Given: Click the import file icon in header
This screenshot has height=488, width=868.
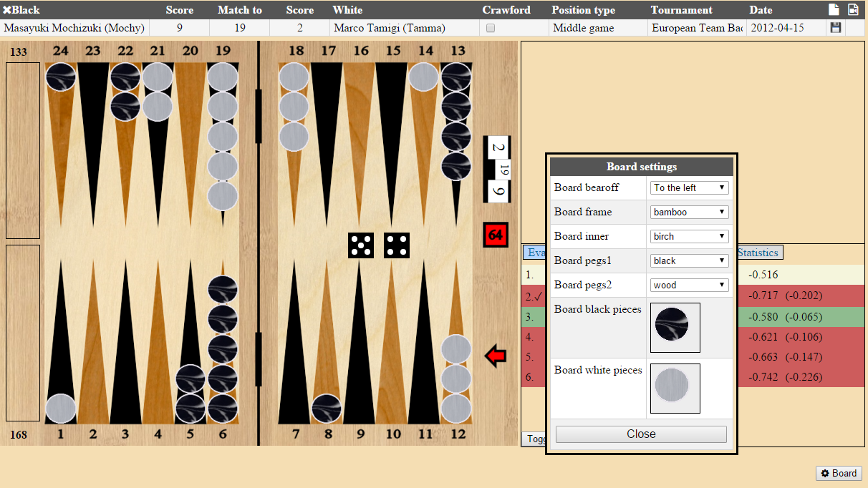Looking at the screenshot, I should (853, 10).
